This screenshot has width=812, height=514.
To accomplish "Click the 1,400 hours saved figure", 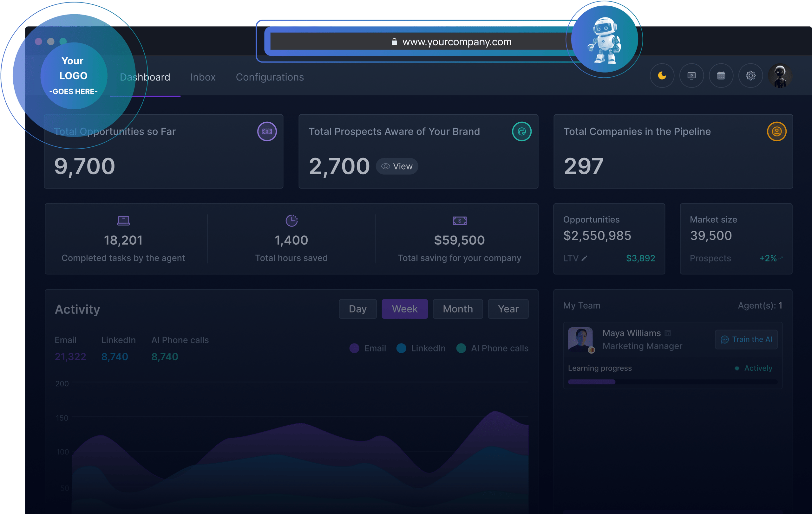I will coord(291,241).
